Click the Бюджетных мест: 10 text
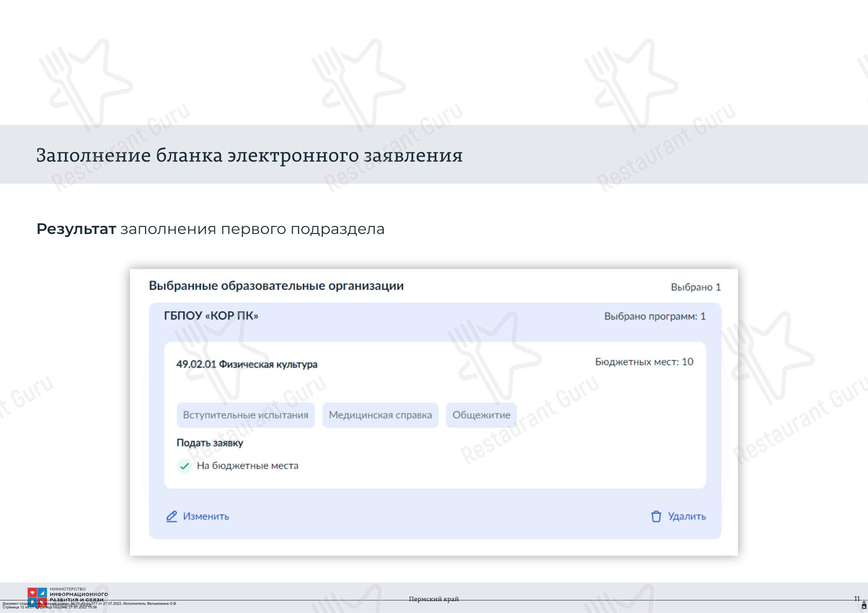Image resolution: width=868 pixels, height=613 pixels. click(x=644, y=362)
